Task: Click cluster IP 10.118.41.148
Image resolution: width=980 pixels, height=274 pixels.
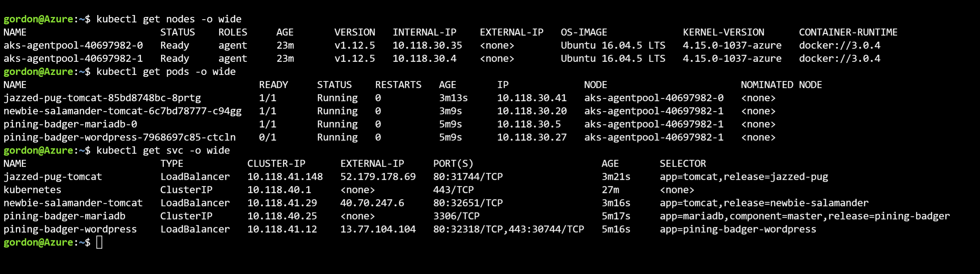Action: [285, 177]
